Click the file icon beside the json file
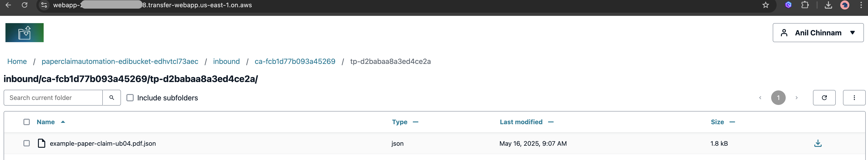This screenshot has width=868, height=160. click(x=41, y=143)
